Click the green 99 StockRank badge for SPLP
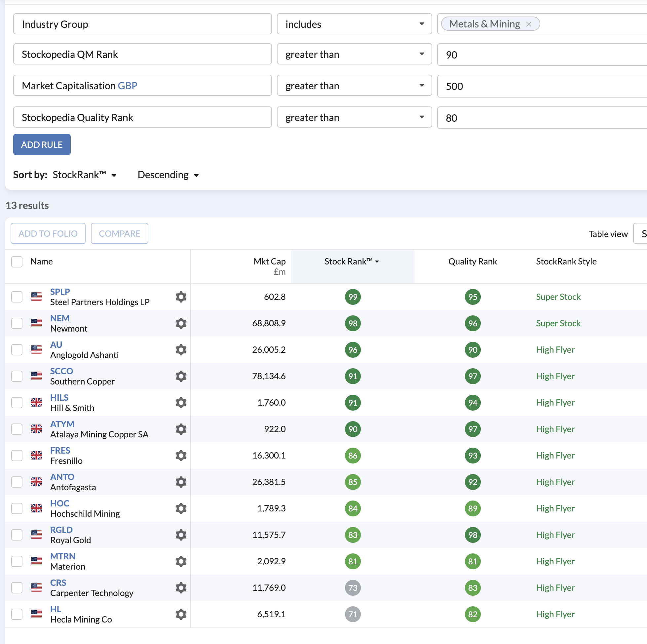The width and height of the screenshot is (647, 644). (353, 297)
